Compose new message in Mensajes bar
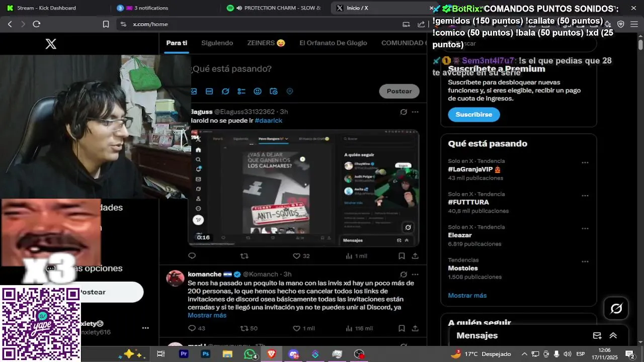Viewport: 644px width, 362px height. [x=597, y=336]
